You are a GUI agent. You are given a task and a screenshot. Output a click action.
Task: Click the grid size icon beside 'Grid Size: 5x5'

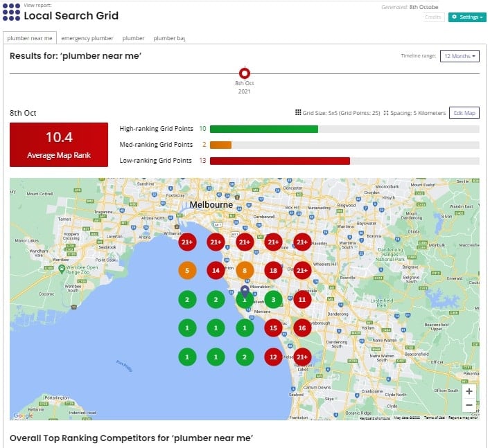click(298, 112)
